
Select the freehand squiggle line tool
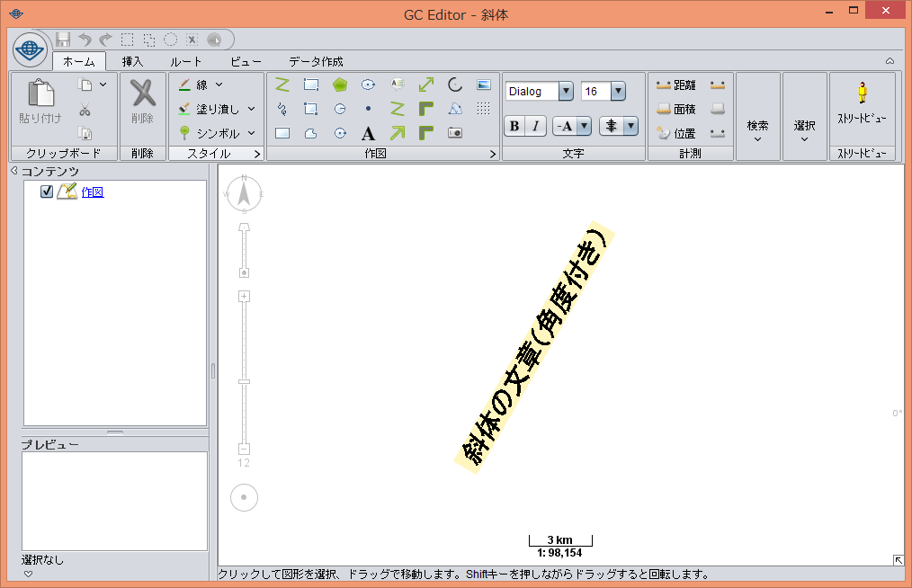point(282,109)
